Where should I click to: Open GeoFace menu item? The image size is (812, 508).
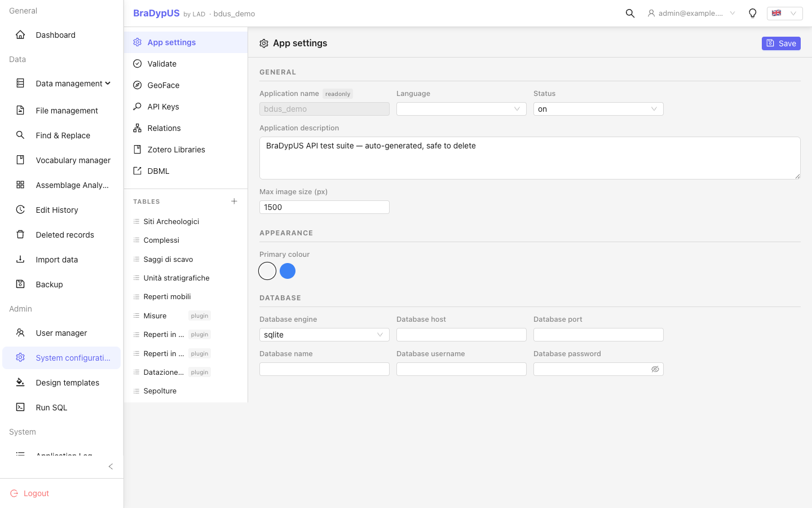click(x=186, y=85)
